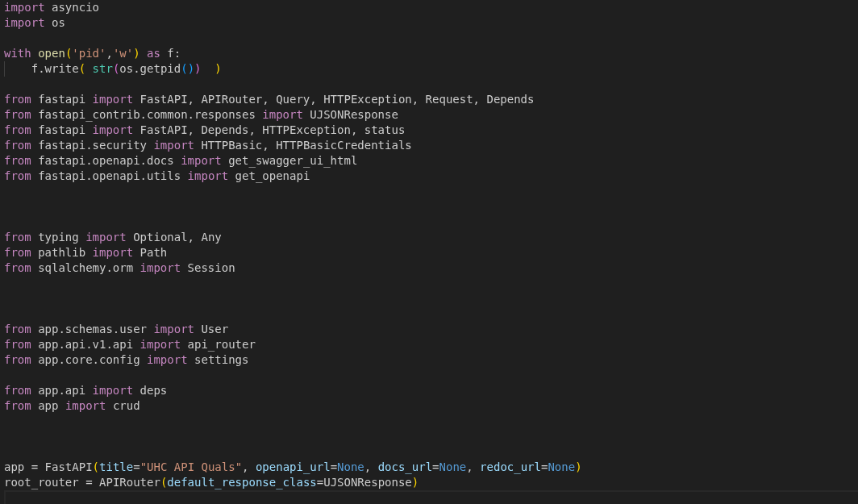Click 'Optional' in the typing import
858x504 pixels.
(x=160, y=238)
